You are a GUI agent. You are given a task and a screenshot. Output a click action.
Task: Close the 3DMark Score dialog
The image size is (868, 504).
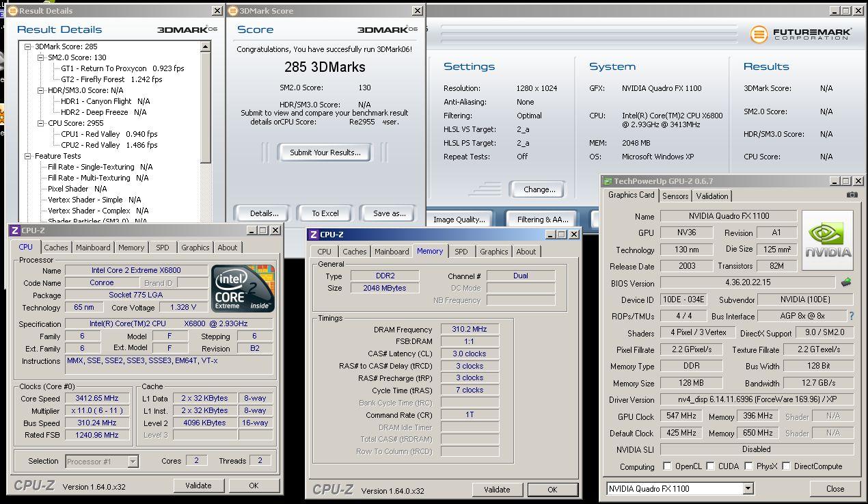(x=418, y=11)
